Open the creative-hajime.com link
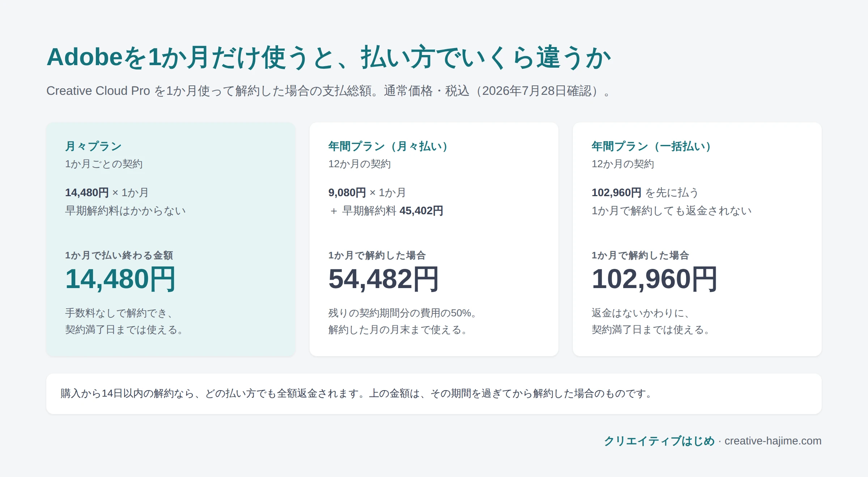 [x=773, y=441]
